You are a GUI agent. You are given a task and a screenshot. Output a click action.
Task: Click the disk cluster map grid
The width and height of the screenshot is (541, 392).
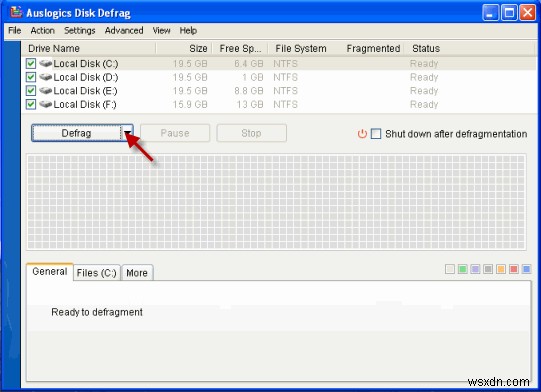click(x=276, y=202)
